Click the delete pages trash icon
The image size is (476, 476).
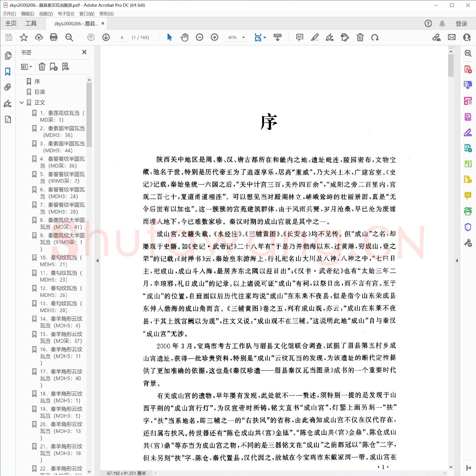point(360,37)
